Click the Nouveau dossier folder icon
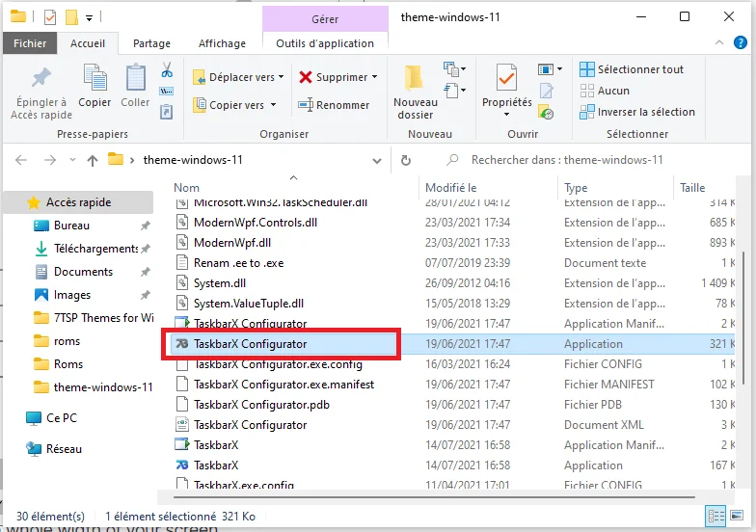The height and width of the screenshot is (532, 756). click(x=415, y=79)
